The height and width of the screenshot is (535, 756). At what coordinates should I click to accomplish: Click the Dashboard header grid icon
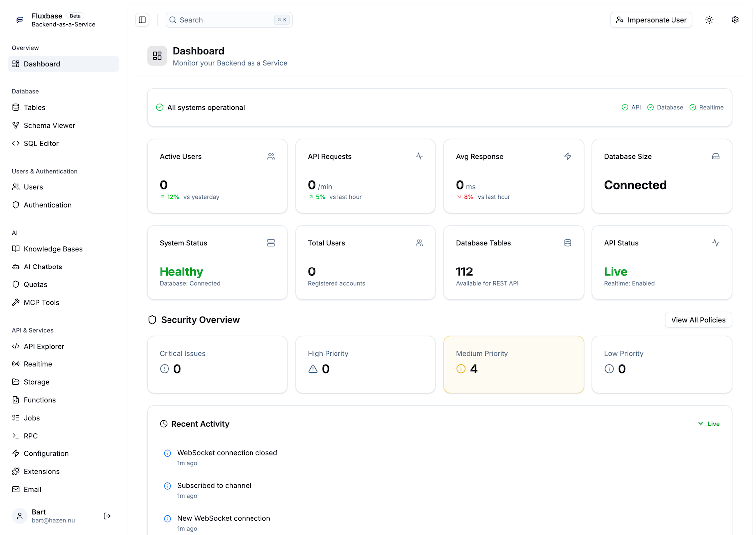tap(157, 56)
